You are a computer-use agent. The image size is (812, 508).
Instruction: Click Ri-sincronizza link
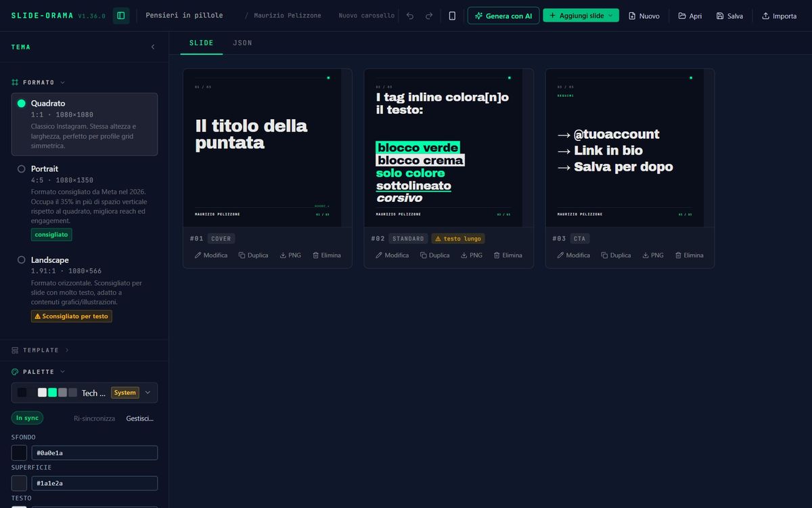tap(94, 419)
